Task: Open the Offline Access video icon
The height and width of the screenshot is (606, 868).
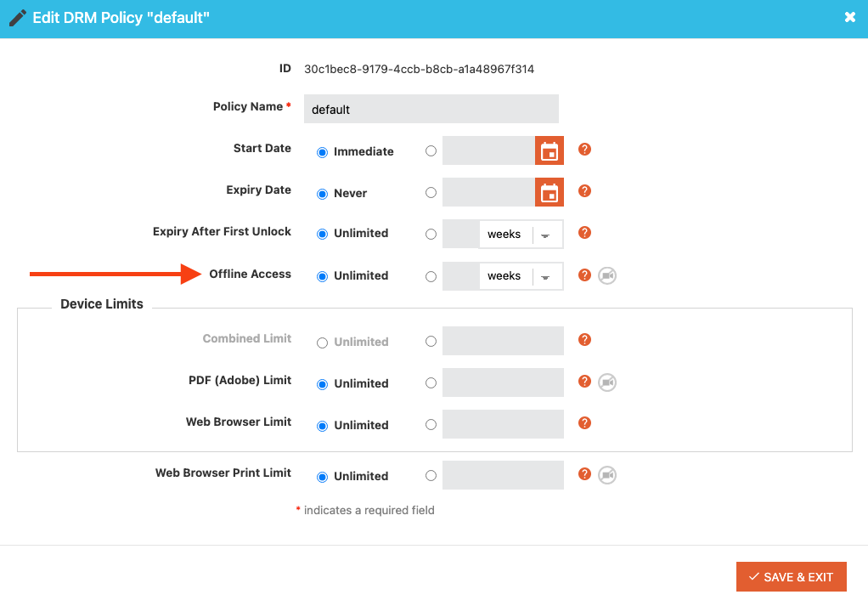Action: 607,275
